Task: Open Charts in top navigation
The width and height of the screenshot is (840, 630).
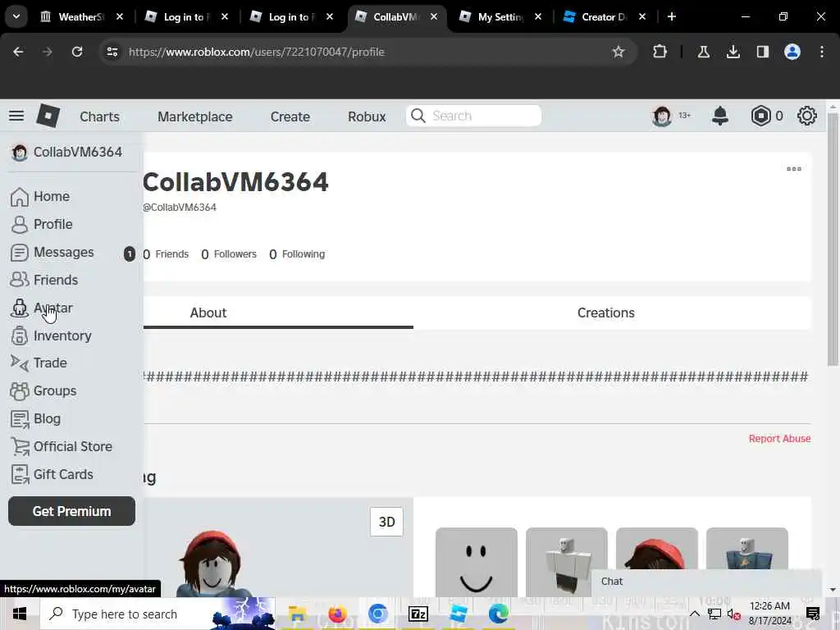Action: point(99,116)
